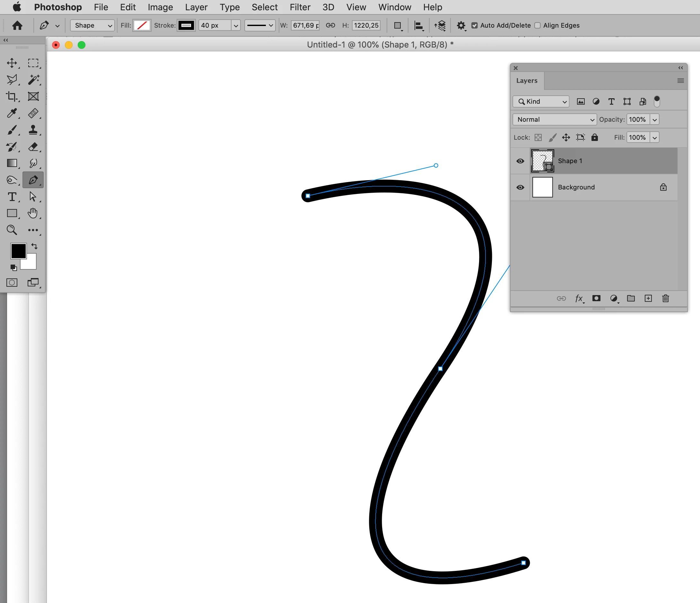The height and width of the screenshot is (603, 700).
Task: Click the Layers panel tab
Action: point(526,81)
